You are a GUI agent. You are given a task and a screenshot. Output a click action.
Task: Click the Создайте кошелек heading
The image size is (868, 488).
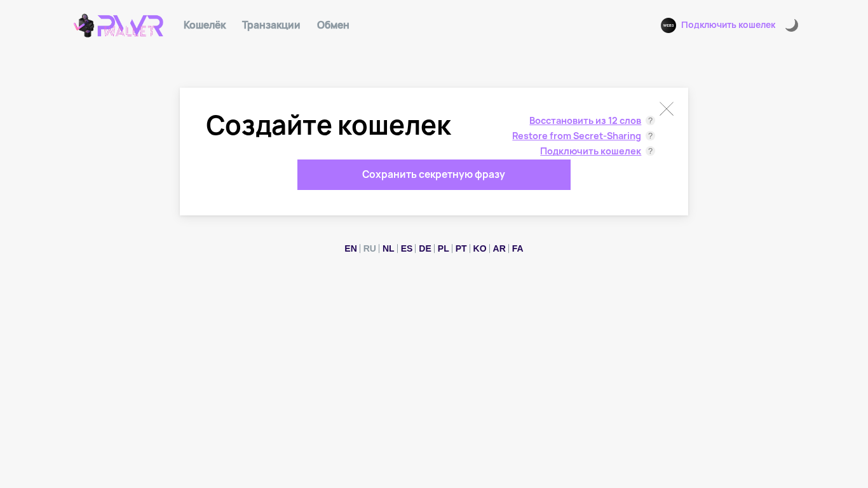tap(329, 125)
